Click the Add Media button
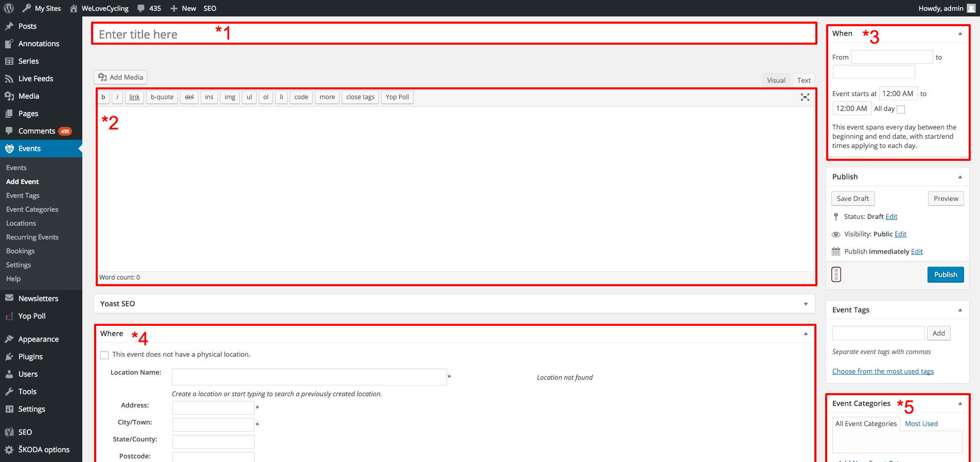980x462 pixels. 120,77
